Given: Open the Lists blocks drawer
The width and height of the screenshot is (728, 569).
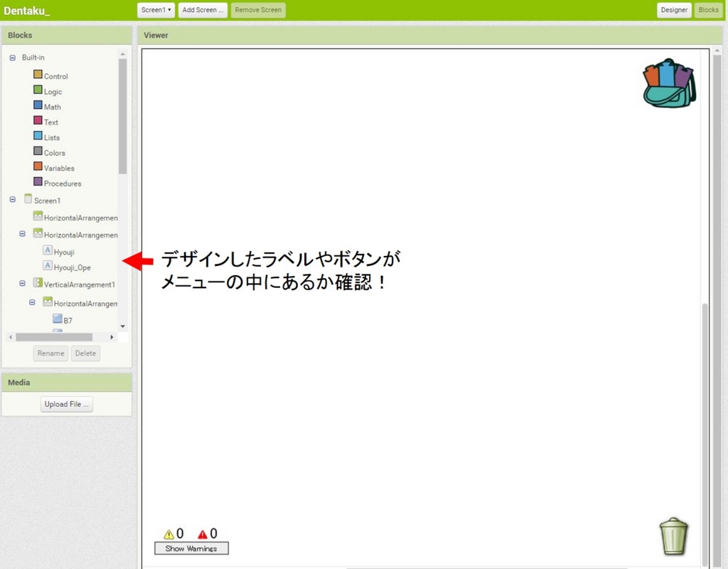Looking at the screenshot, I should pos(50,137).
